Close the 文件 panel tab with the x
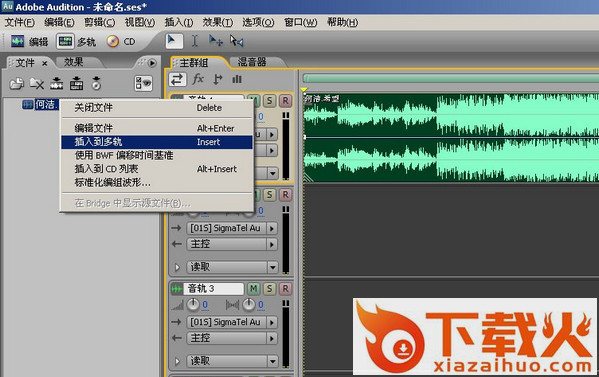The width and height of the screenshot is (599, 377). coord(45,63)
